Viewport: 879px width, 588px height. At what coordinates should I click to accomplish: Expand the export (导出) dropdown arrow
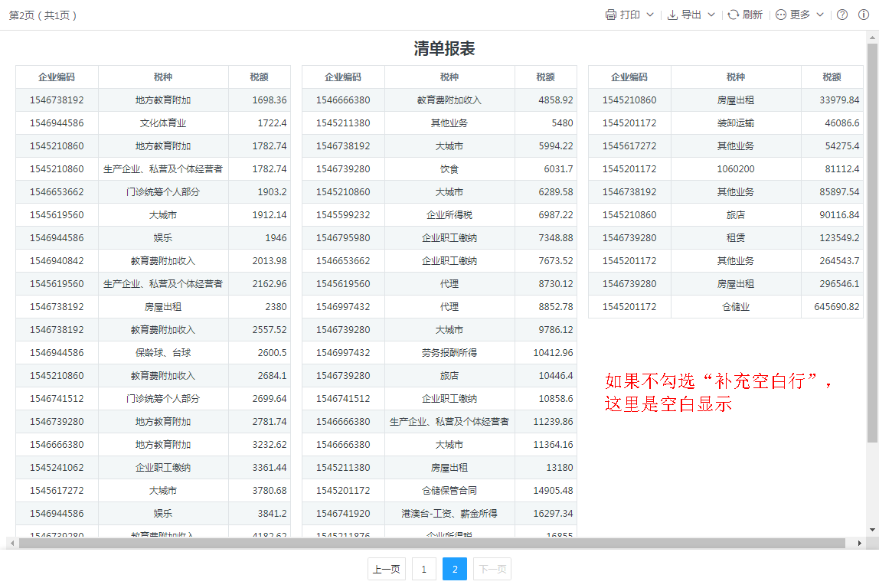point(711,15)
